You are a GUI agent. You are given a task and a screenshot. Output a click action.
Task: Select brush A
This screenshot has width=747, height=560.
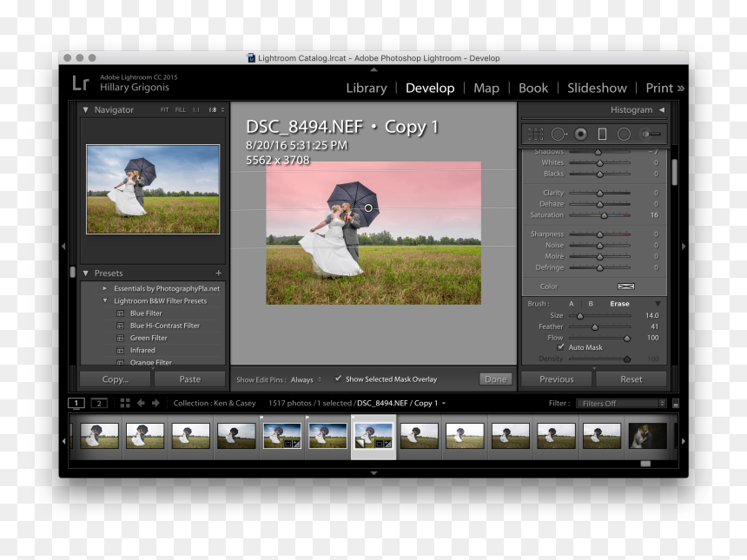click(572, 304)
